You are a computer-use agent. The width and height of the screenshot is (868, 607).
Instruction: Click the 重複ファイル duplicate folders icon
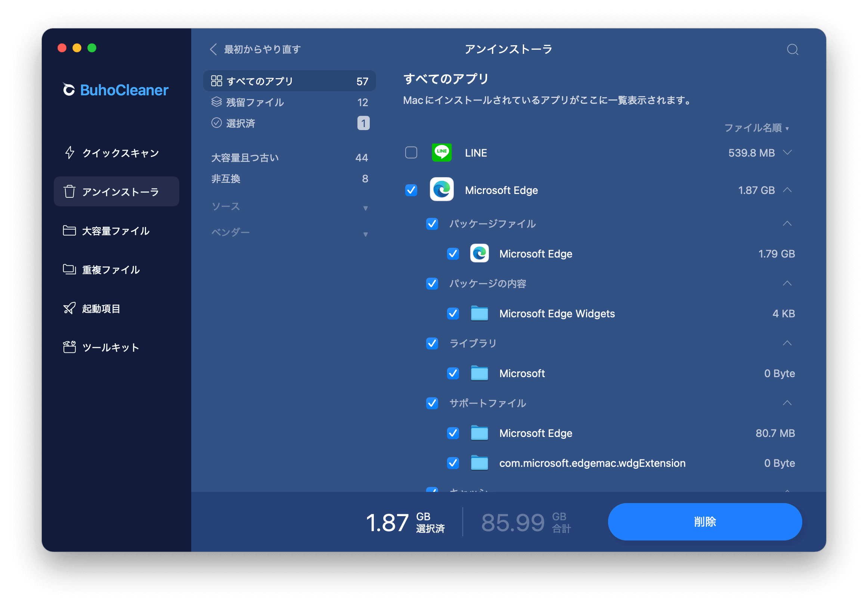(69, 269)
